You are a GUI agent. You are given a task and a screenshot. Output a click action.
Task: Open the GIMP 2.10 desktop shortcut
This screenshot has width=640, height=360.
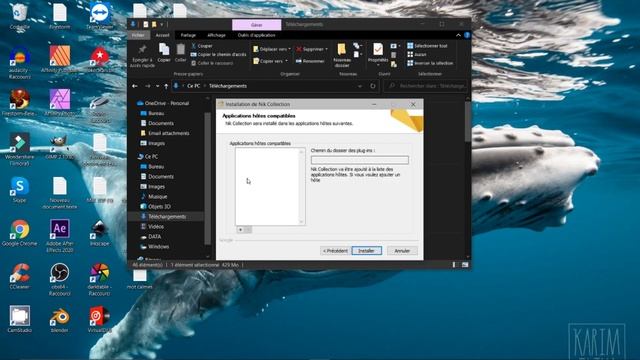pyautogui.click(x=60, y=146)
